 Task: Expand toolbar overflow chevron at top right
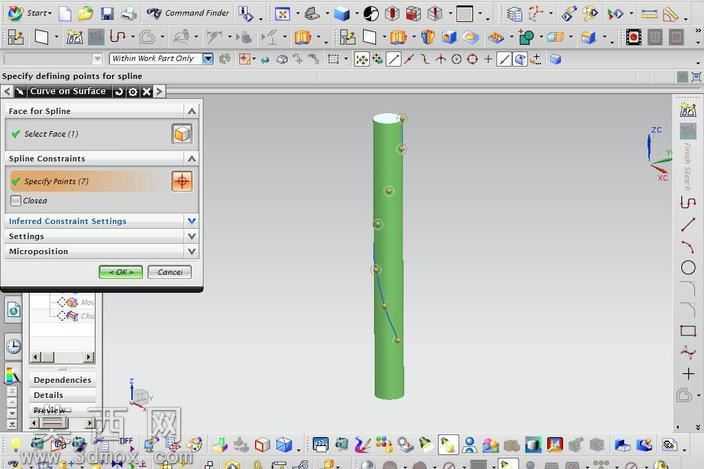(698, 31)
